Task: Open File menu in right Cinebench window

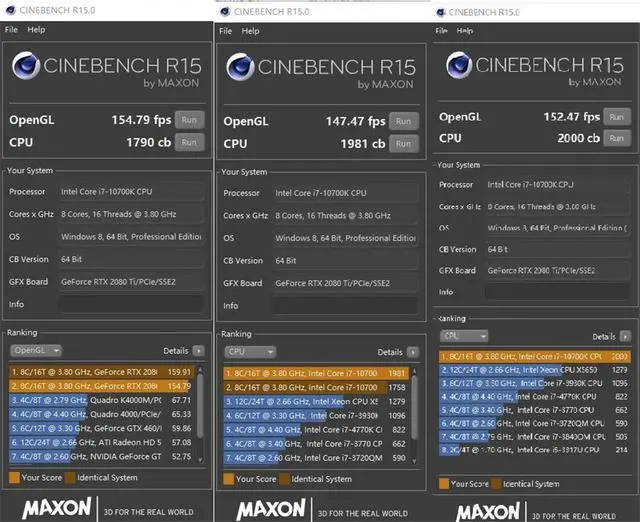Action: [441, 31]
